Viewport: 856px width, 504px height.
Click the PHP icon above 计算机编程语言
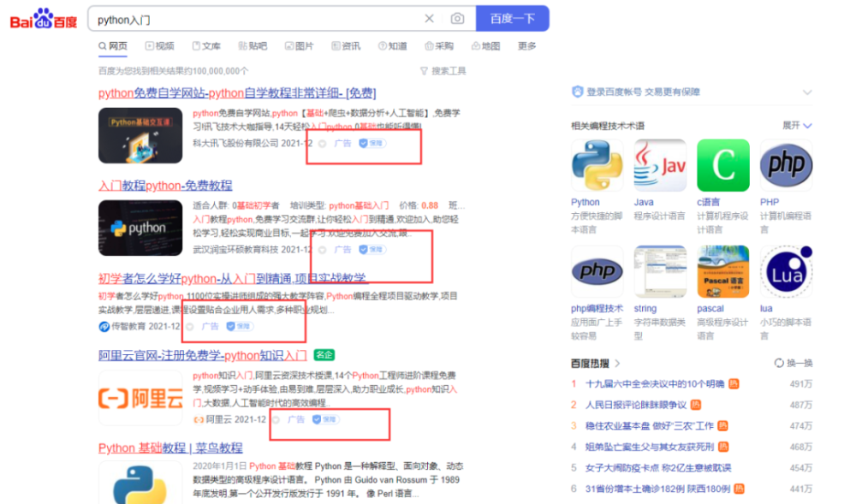click(x=786, y=165)
